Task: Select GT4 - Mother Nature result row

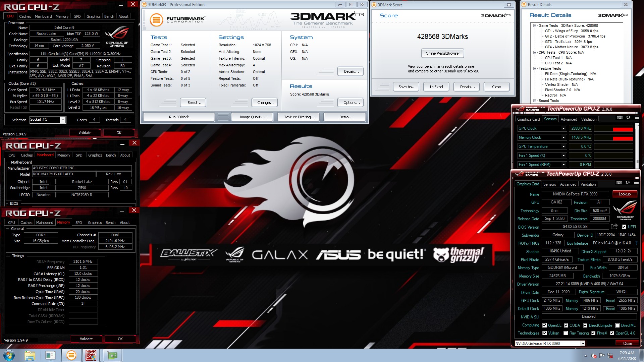Action: pyautogui.click(x=572, y=47)
